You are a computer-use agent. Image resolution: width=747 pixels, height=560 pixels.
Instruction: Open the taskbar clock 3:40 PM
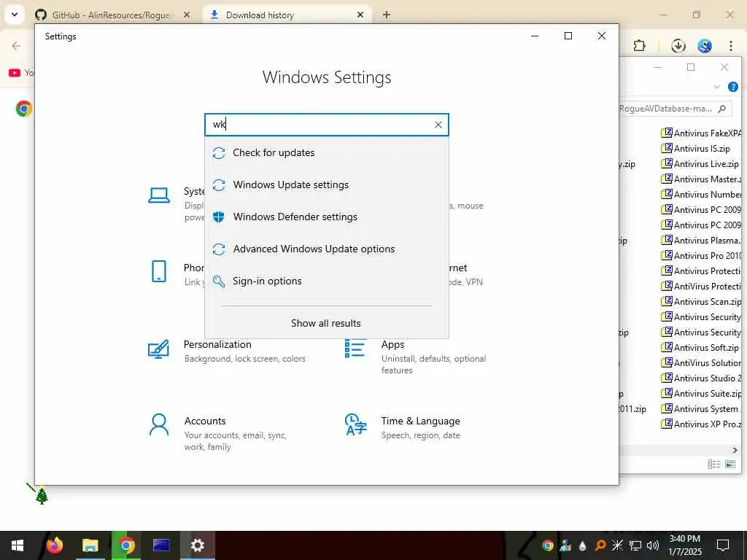(684, 545)
